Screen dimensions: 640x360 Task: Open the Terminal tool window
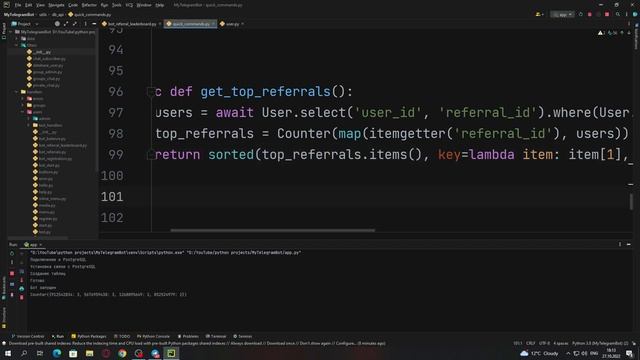pyautogui.click(x=216, y=336)
